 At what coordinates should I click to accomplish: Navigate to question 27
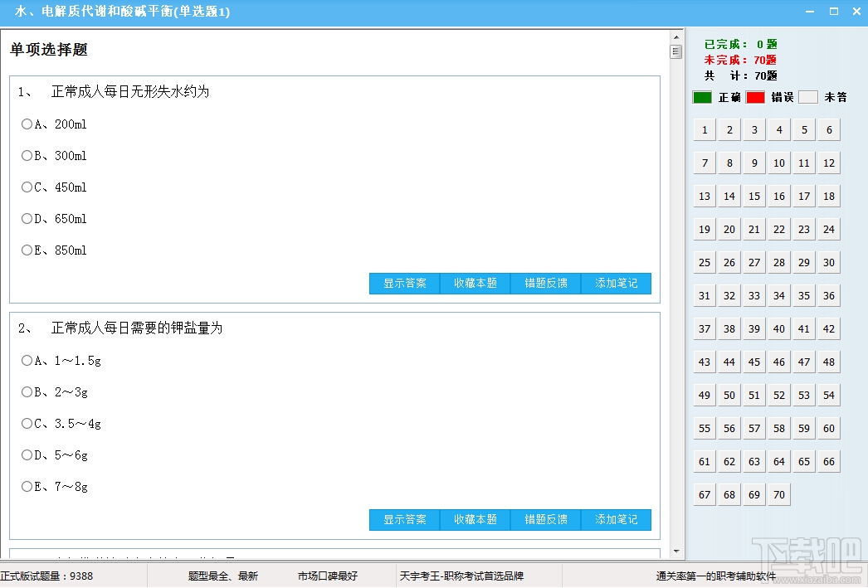coord(754,263)
